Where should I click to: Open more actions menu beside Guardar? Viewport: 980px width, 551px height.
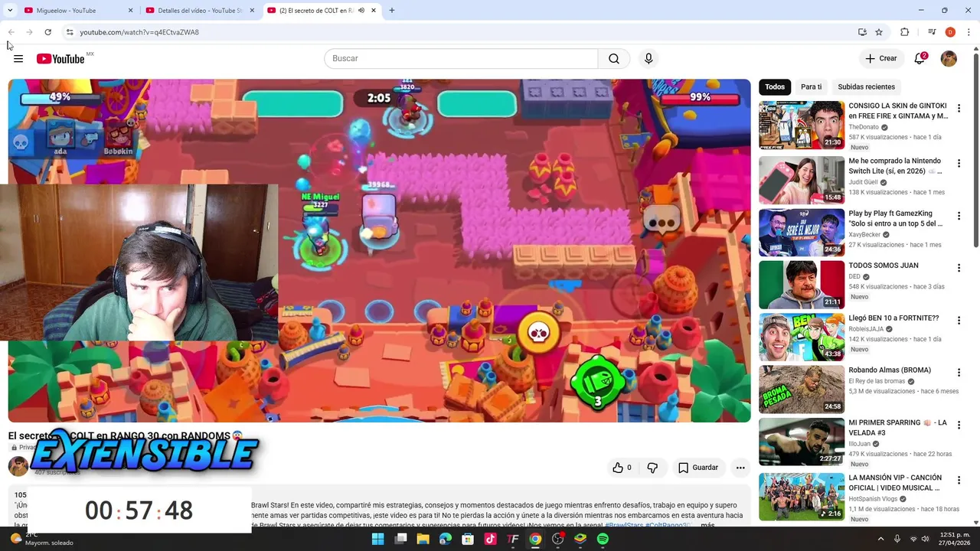click(x=740, y=468)
